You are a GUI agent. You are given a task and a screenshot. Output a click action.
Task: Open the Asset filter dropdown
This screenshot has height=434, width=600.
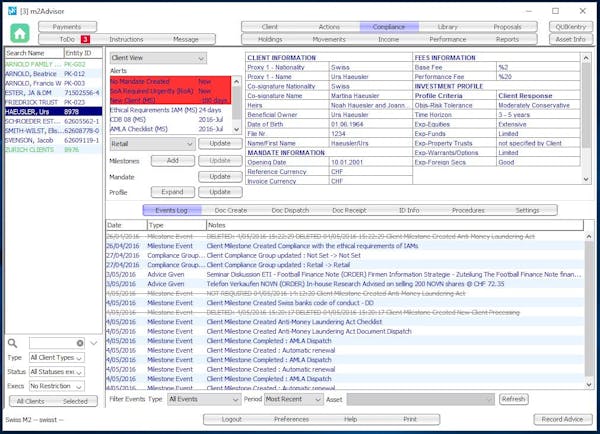coord(420,399)
